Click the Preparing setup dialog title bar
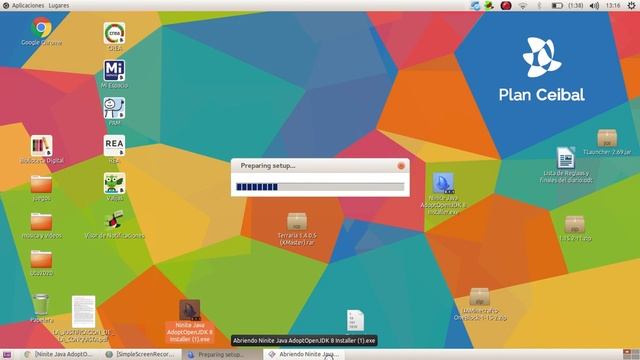This screenshot has width=640, height=360. point(320,166)
